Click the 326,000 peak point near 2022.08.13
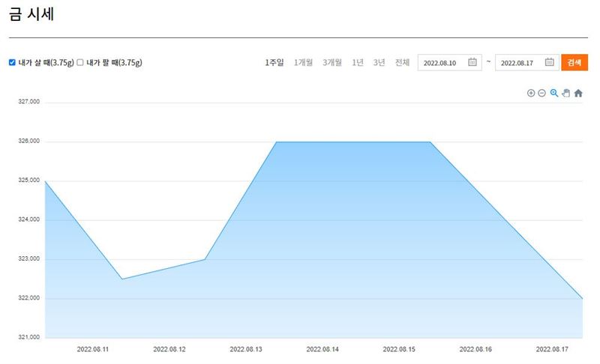 [276, 142]
